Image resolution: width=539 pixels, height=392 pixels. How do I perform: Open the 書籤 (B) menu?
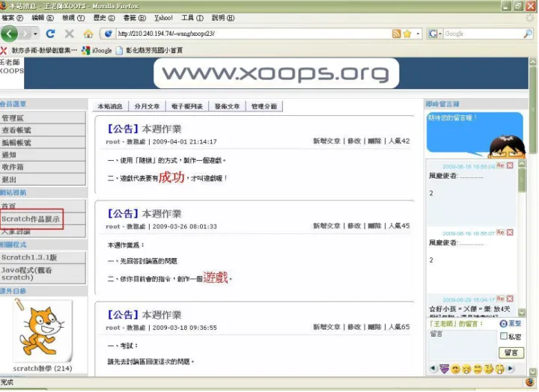click(x=135, y=17)
